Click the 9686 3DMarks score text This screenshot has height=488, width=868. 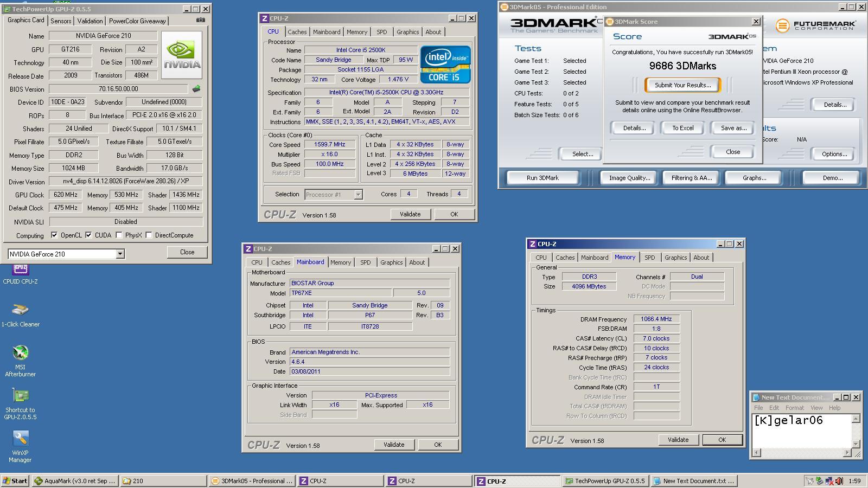(682, 66)
